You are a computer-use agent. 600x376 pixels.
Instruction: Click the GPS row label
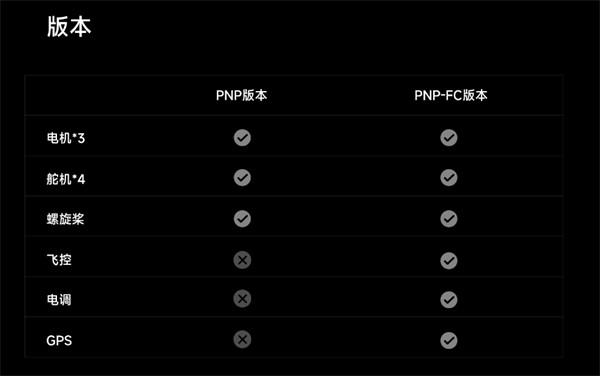coord(59,340)
